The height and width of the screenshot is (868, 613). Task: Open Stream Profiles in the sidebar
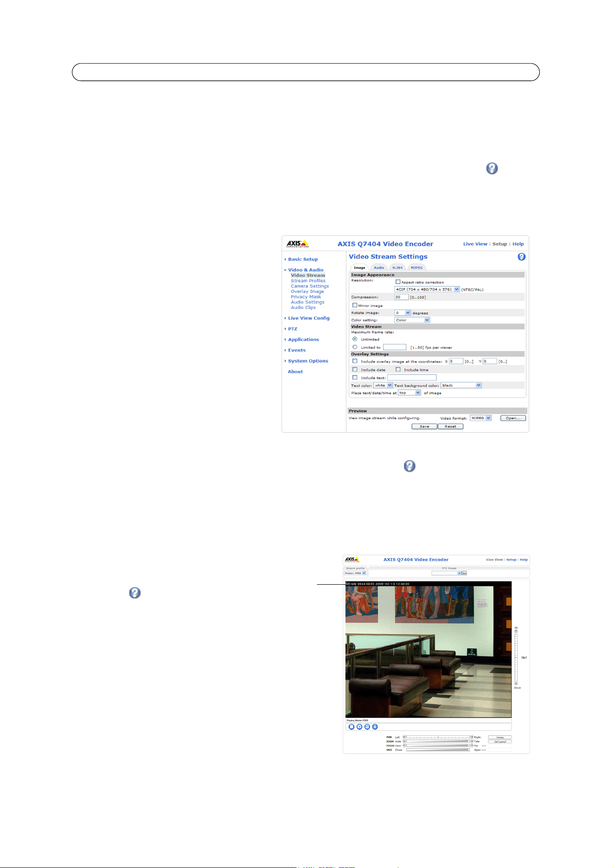(308, 281)
